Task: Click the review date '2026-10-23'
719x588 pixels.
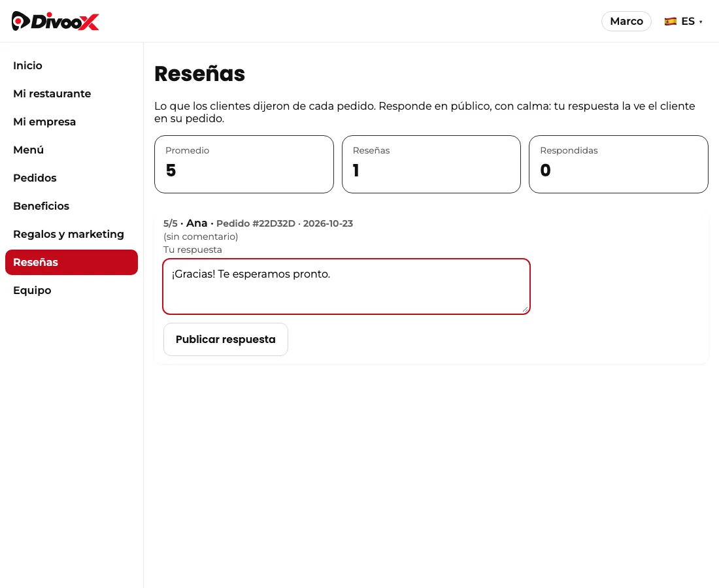Action: 328,223
